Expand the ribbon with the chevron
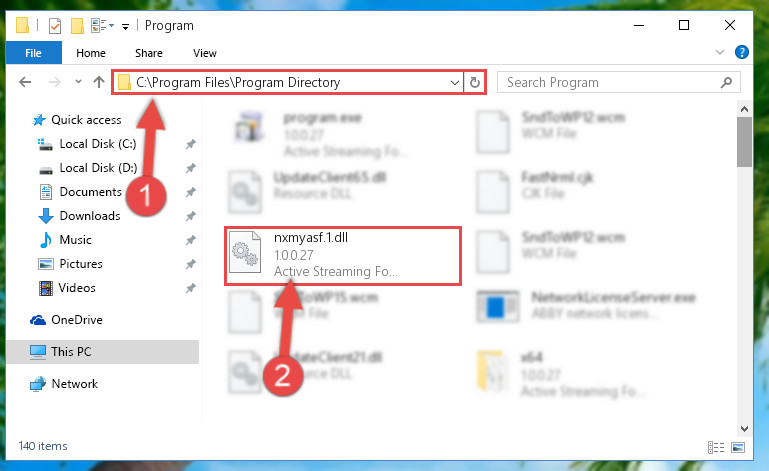769x471 pixels. pyautogui.click(x=719, y=52)
